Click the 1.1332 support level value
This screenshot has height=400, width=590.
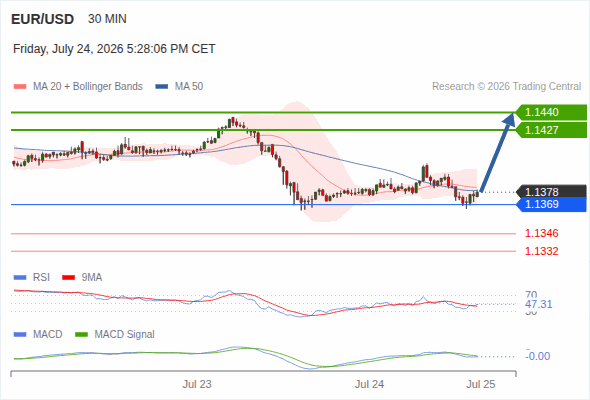tap(541, 251)
